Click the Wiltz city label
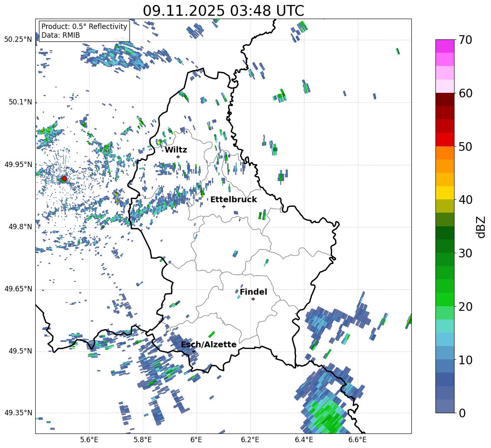The height and width of the screenshot is (448, 491). (x=176, y=150)
